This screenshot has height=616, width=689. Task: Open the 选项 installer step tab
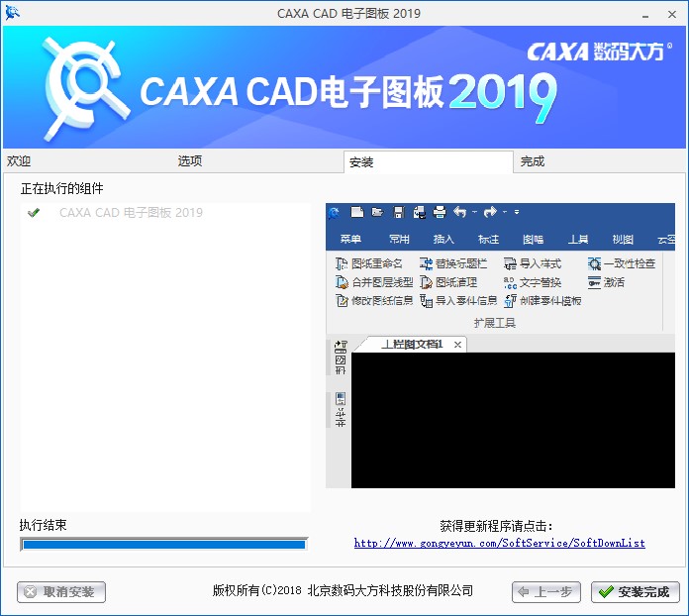coord(190,161)
